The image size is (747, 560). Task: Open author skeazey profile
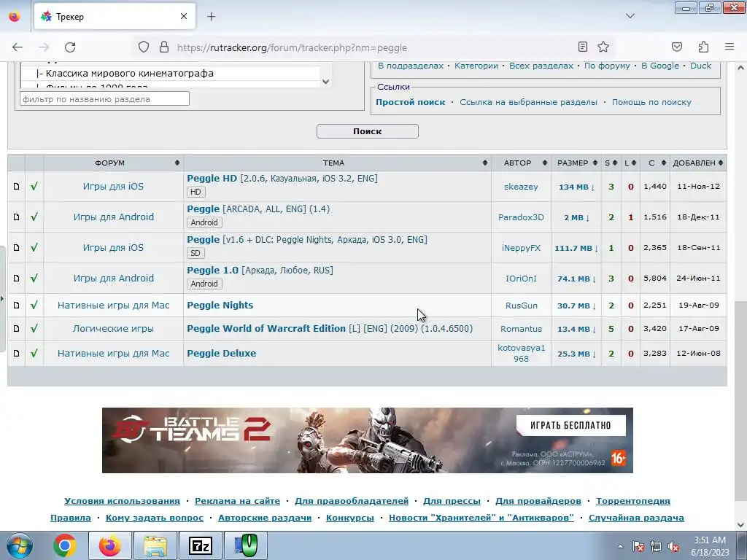pyautogui.click(x=521, y=187)
